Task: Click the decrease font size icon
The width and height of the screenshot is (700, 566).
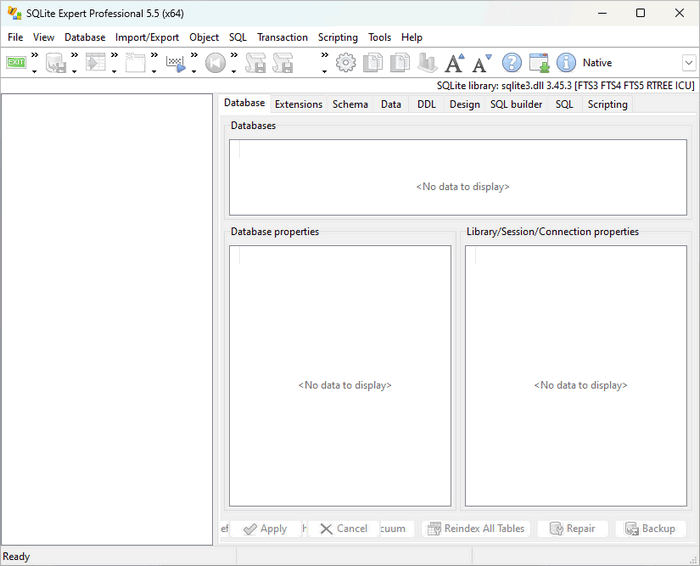Action: (x=482, y=63)
